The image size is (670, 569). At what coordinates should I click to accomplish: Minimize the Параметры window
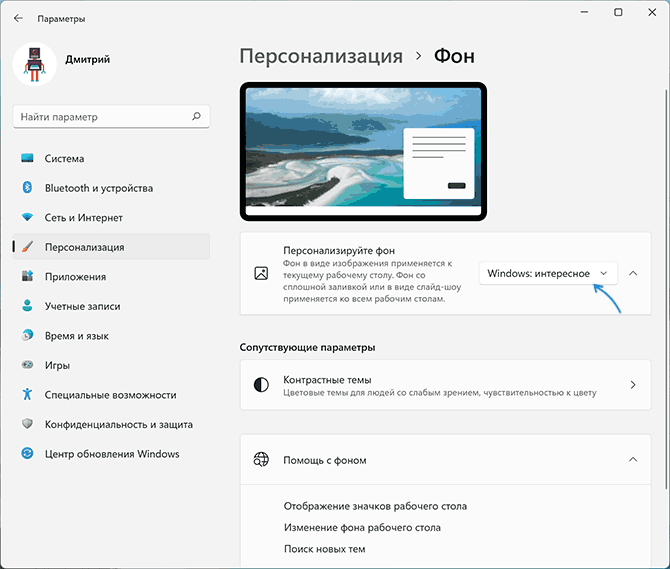tap(585, 12)
